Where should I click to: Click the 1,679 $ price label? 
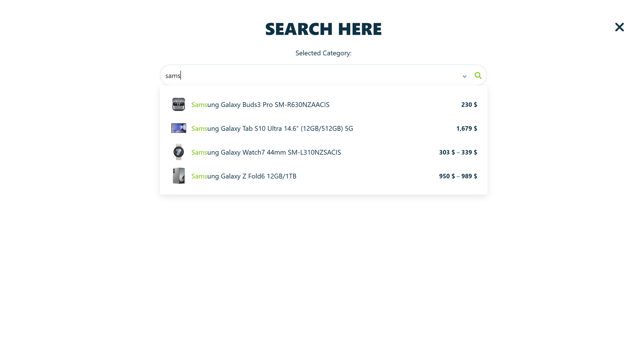click(466, 128)
